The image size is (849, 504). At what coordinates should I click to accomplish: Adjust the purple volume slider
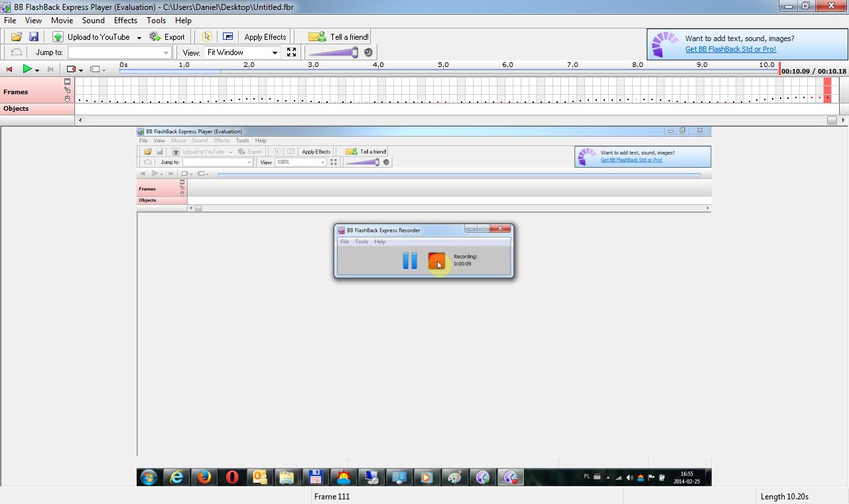point(334,52)
